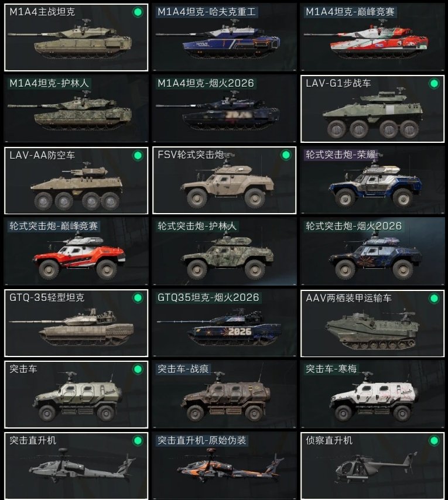The width and height of the screenshot is (448, 500).
Task: Select the white 突击车-寒梅 skin
Action: 372,395
